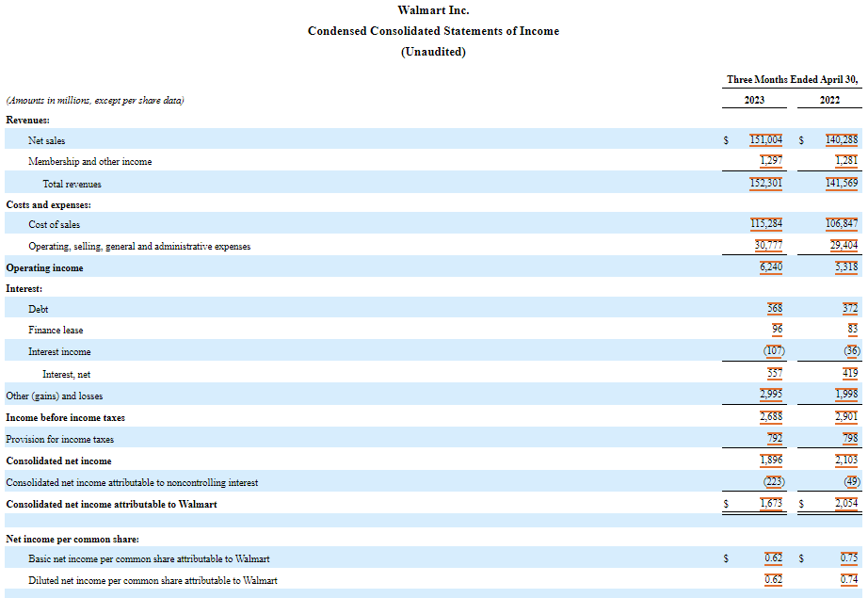868x598 pixels.
Task: Click 2022 Interest, net value 419
Action: (x=850, y=373)
